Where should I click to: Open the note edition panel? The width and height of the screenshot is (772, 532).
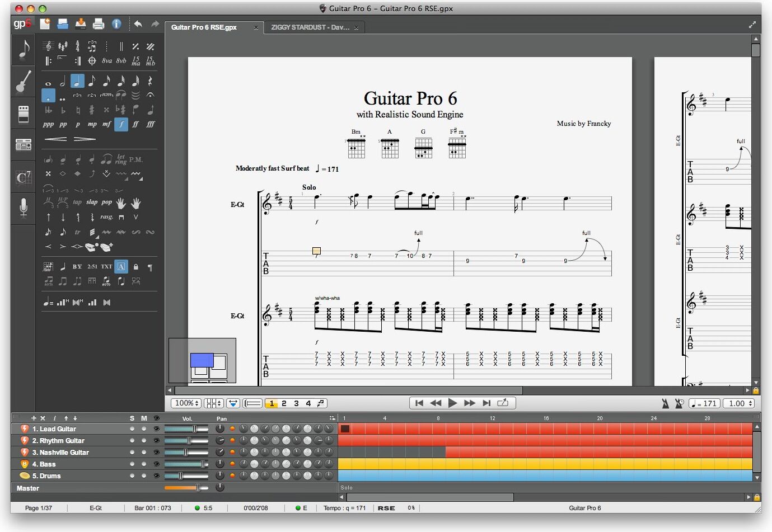pos(23,49)
